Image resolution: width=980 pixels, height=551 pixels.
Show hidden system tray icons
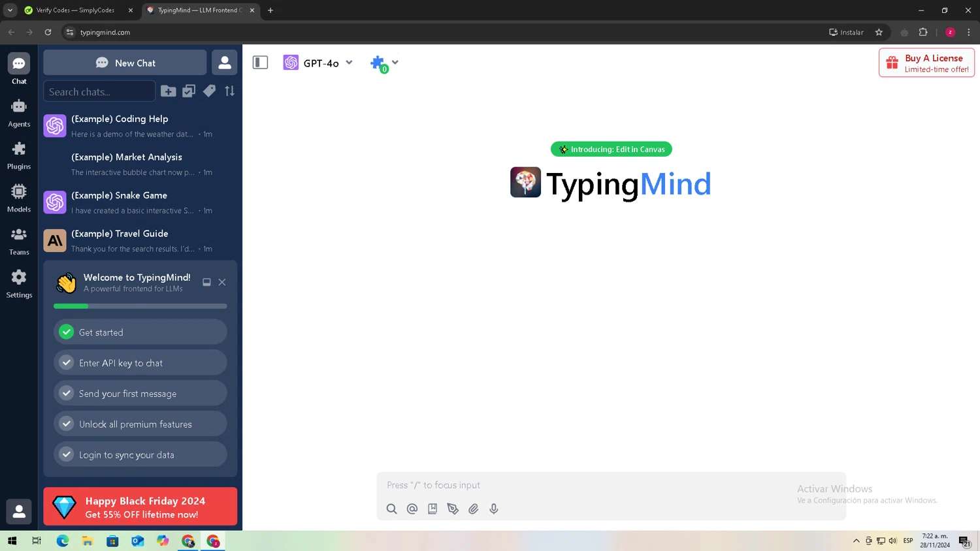pyautogui.click(x=857, y=541)
